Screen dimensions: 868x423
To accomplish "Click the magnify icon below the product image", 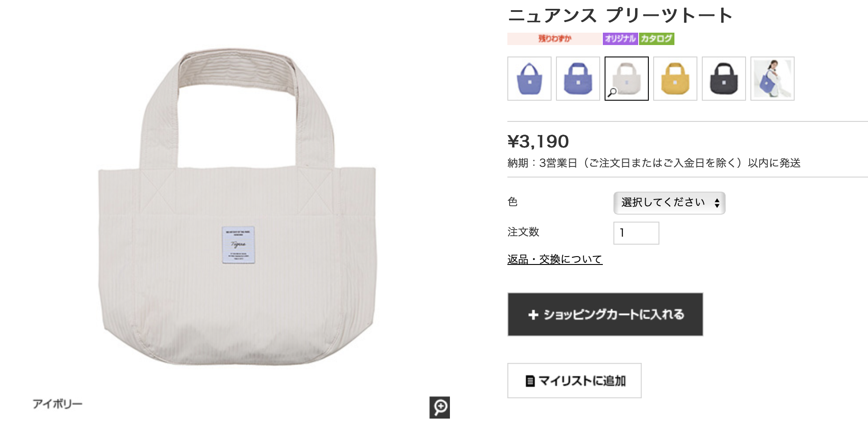I will (439, 407).
